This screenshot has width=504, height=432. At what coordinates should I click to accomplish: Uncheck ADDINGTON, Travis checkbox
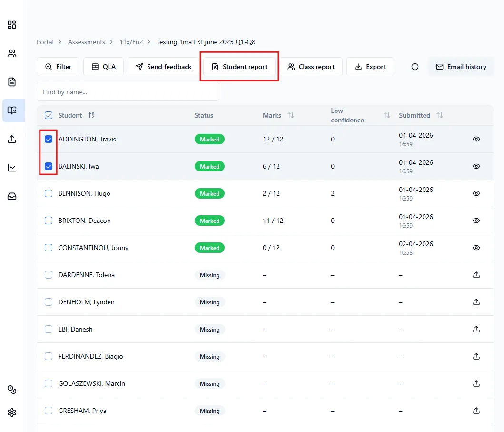(x=49, y=139)
